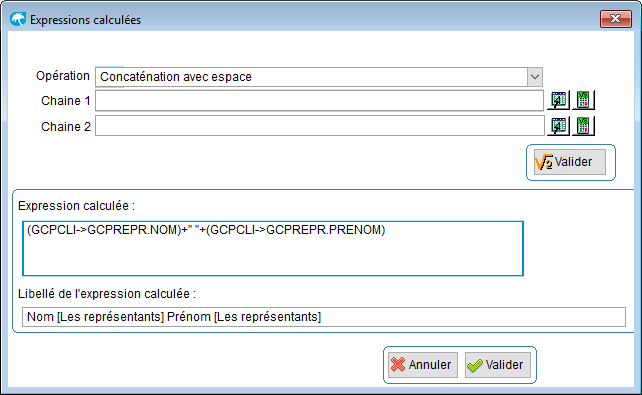Click inside the Expression calculée text area
This screenshot has height=395, width=642.
273,248
